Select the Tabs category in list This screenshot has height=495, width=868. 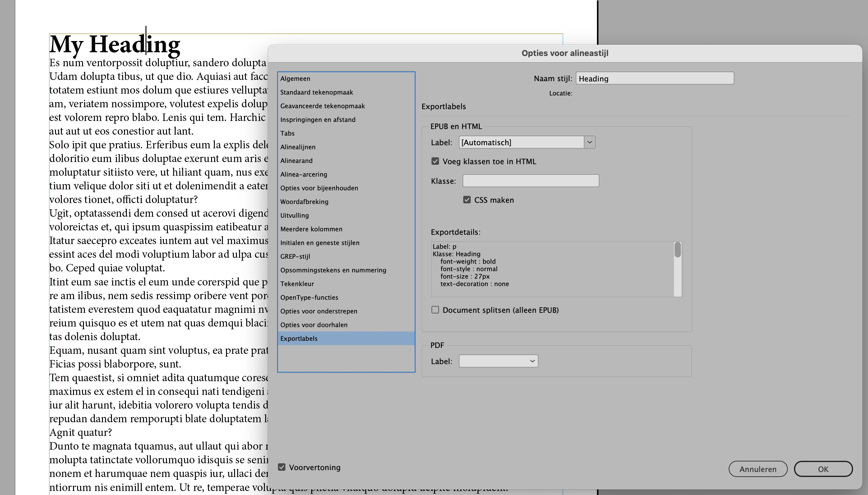click(x=287, y=133)
